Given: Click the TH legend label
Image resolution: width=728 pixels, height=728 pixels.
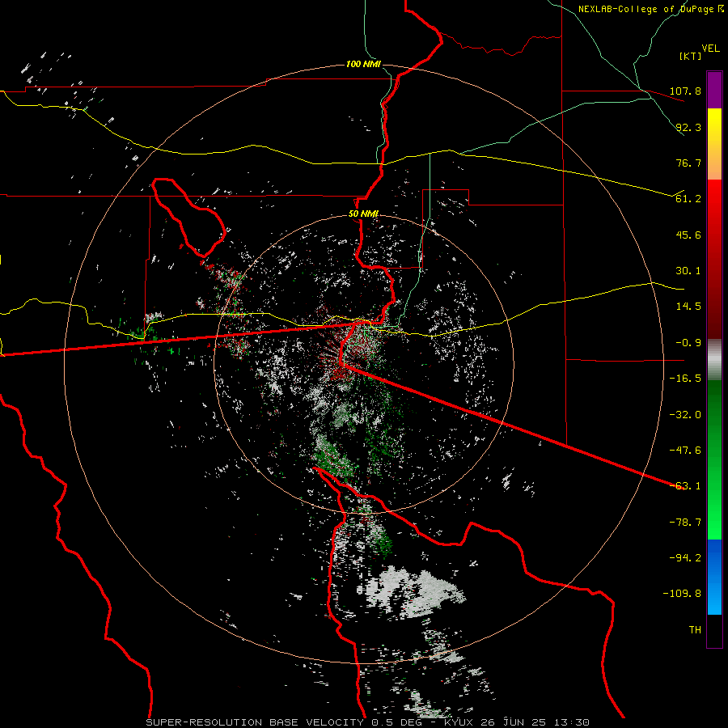Looking at the screenshot, I should (x=695, y=630).
